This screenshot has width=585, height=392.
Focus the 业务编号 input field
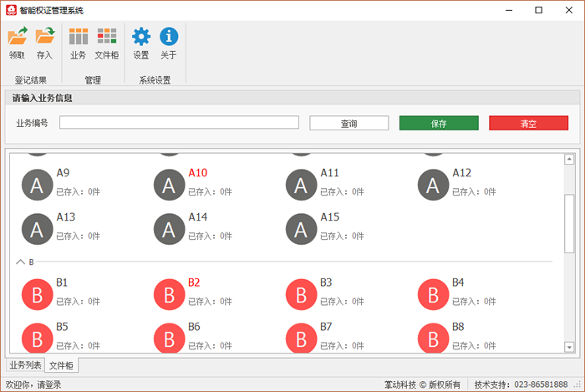(x=179, y=123)
